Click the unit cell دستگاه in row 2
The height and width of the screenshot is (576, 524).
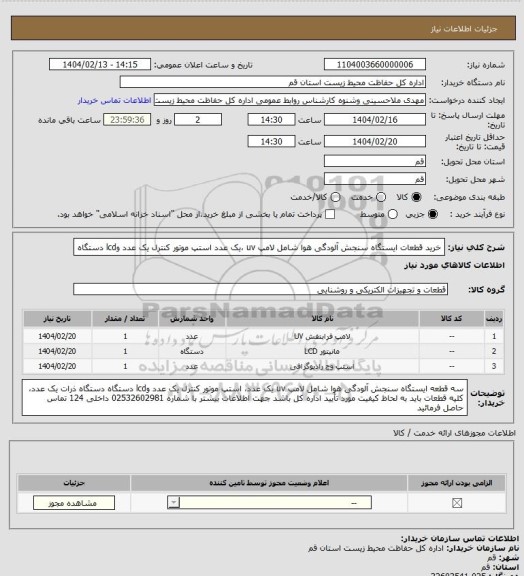pyautogui.click(x=192, y=352)
